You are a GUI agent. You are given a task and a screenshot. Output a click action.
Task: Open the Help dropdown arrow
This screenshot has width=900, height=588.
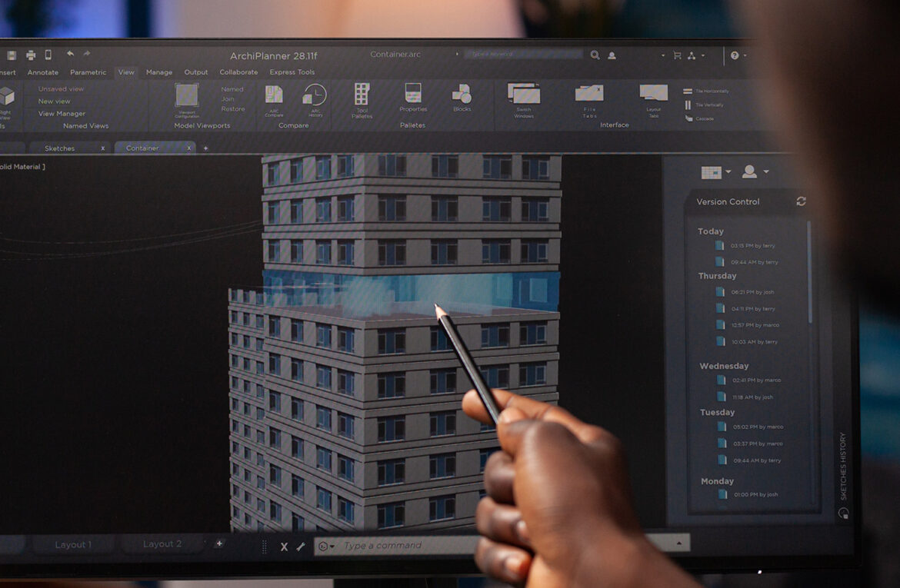[745, 55]
